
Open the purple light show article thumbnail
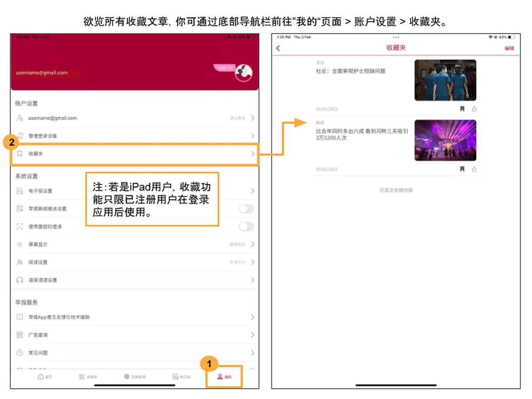445,140
